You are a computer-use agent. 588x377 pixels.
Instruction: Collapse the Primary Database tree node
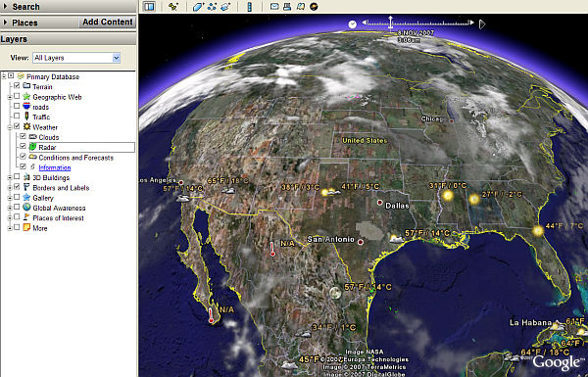tap(4, 76)
